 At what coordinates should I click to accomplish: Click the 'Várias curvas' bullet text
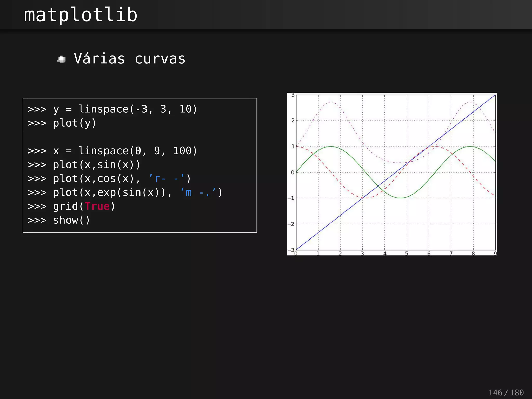point(130,59)
